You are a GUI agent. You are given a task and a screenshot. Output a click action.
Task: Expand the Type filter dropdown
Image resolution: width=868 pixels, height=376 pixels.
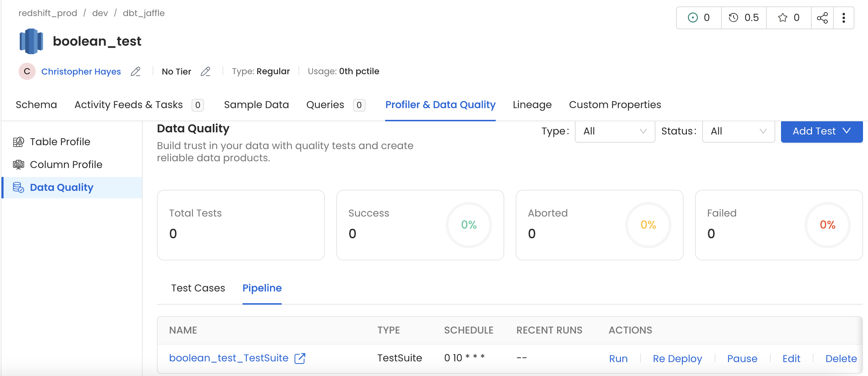pyautogui.click(x=614, y=131)
